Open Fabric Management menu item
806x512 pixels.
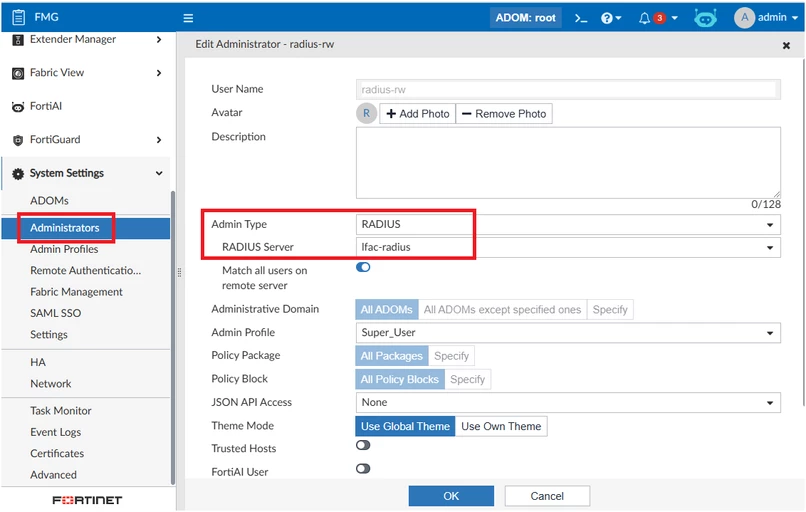pos(76,292)
